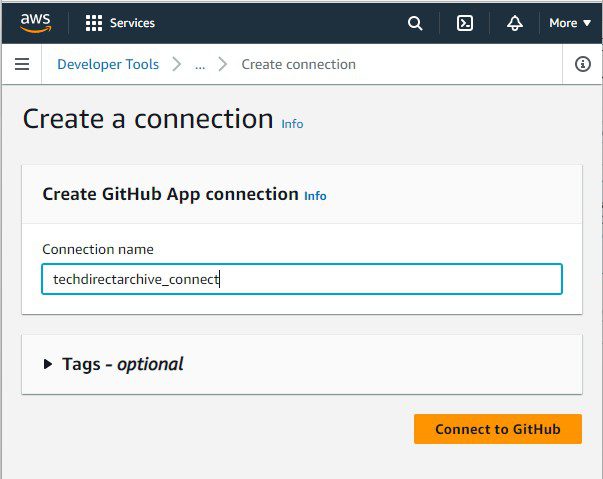Screen dimensions: 603x479
Task: Focus the Connection name text field
Action: (301, 279)
